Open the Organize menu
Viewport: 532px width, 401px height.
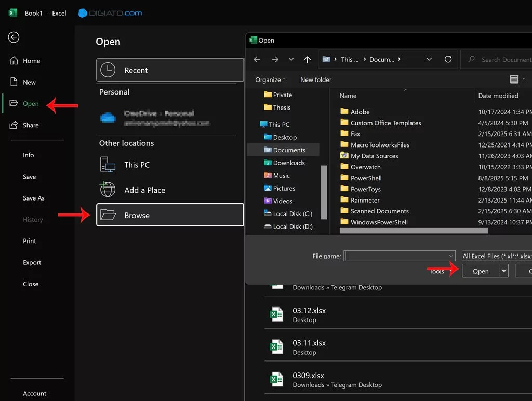point(270,79)
